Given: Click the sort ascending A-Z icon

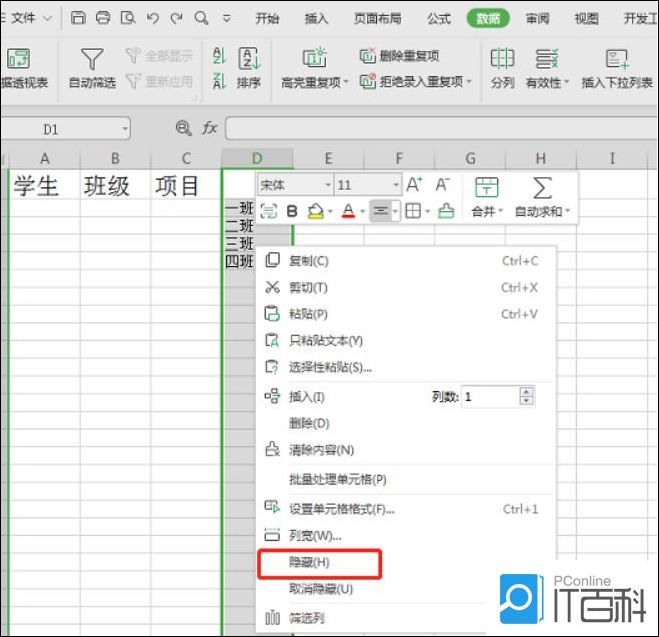Looking at the screenshot, I should pyautogui.click(x=219, y=55).
